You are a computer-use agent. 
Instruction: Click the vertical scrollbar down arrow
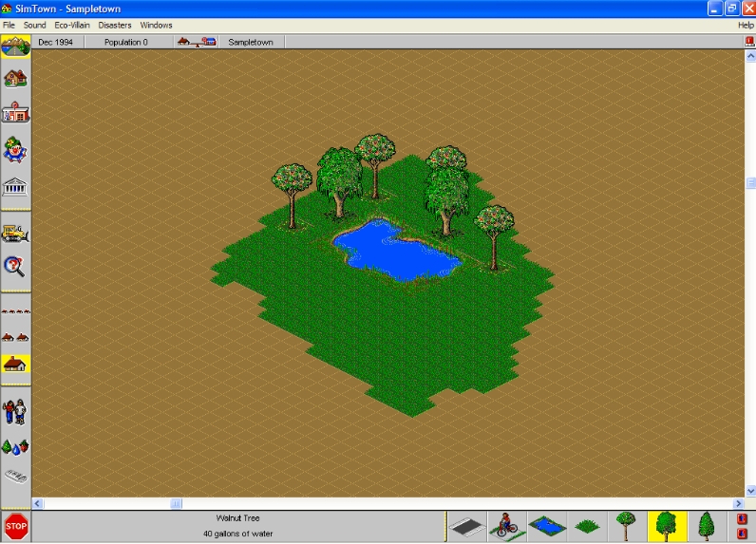[750, 491]
